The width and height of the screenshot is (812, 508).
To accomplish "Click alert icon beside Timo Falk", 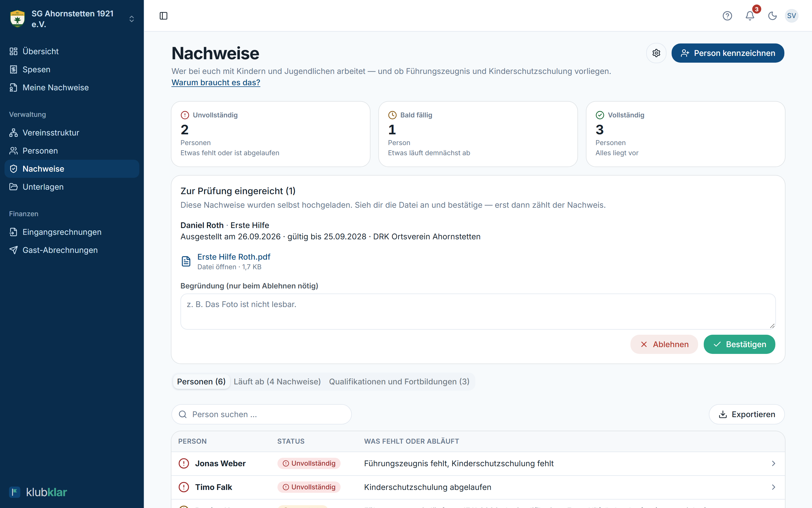I will [x=184, y=487].
